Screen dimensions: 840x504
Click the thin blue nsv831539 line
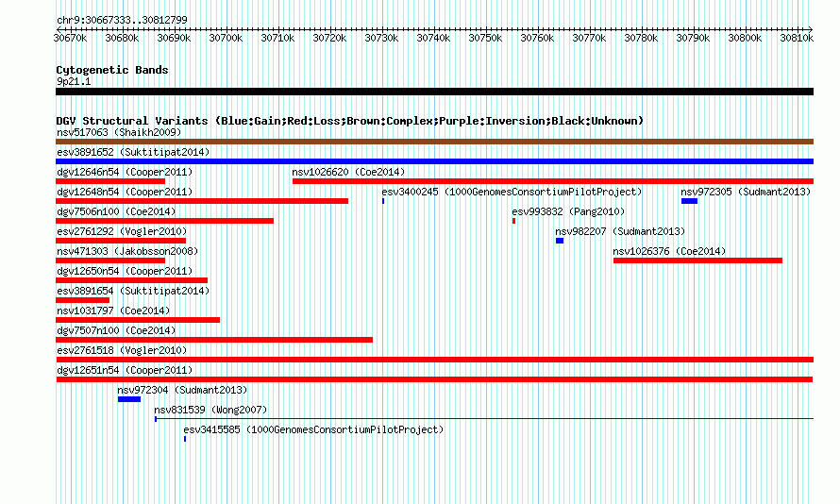484,418
